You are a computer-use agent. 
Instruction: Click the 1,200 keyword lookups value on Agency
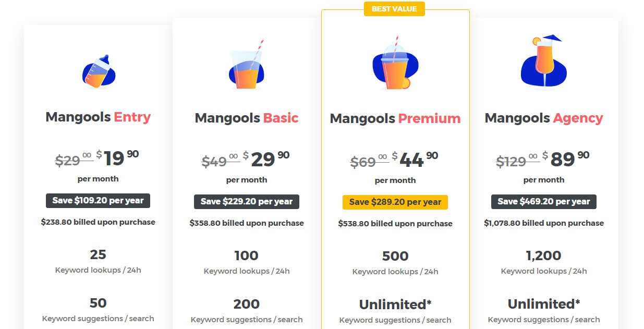coord(543,255)
